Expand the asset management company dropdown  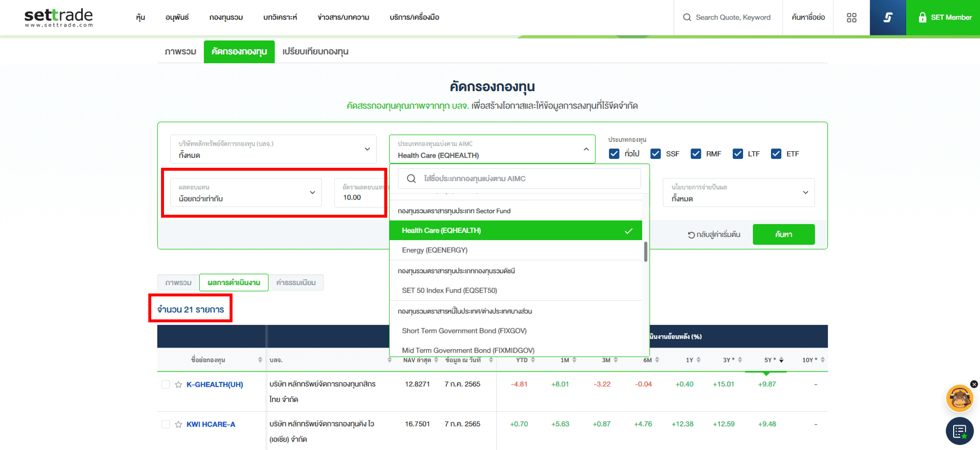pos(273,149)
